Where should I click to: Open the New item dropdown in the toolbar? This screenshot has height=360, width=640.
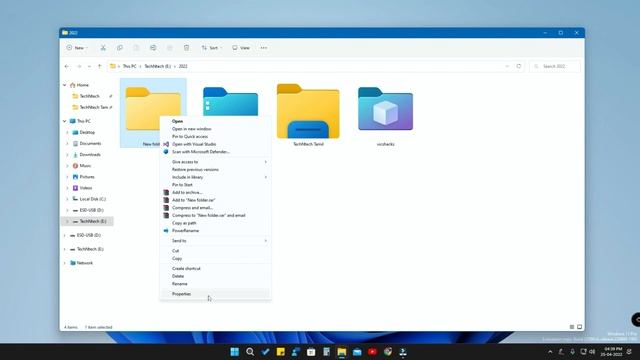[x=77, y=48]
